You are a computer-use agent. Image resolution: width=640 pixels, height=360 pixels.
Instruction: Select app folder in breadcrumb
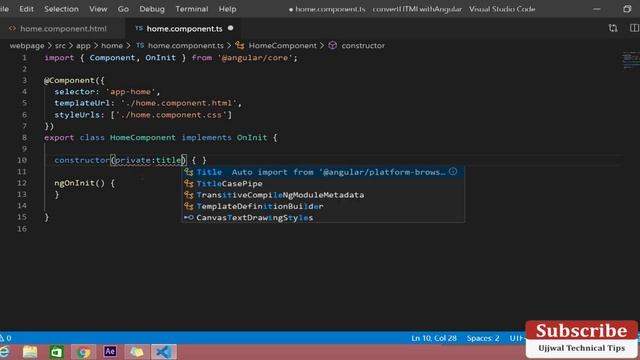point(83,46)
